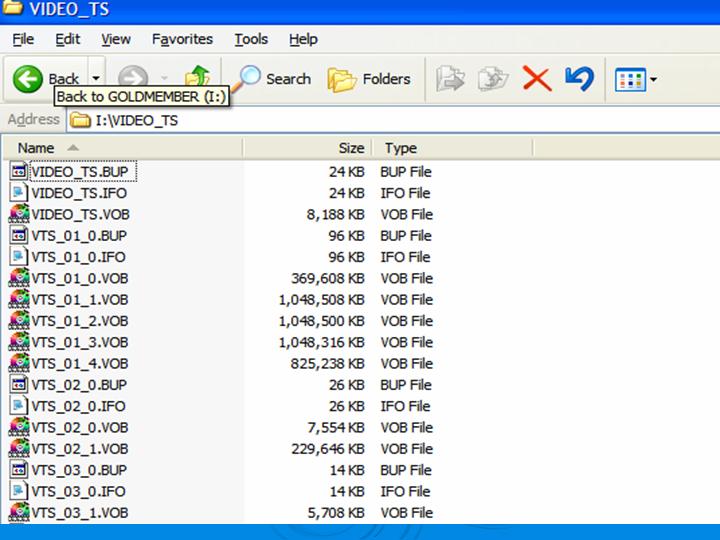The image size is (720, 540).
Task: Click the file name VTS_01_0.IFO
Action: point(78,257)
